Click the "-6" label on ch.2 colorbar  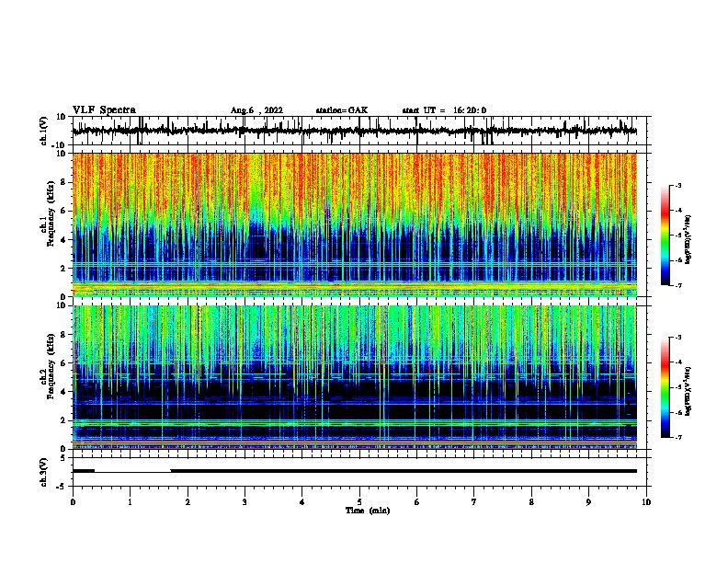click(677, 412)
